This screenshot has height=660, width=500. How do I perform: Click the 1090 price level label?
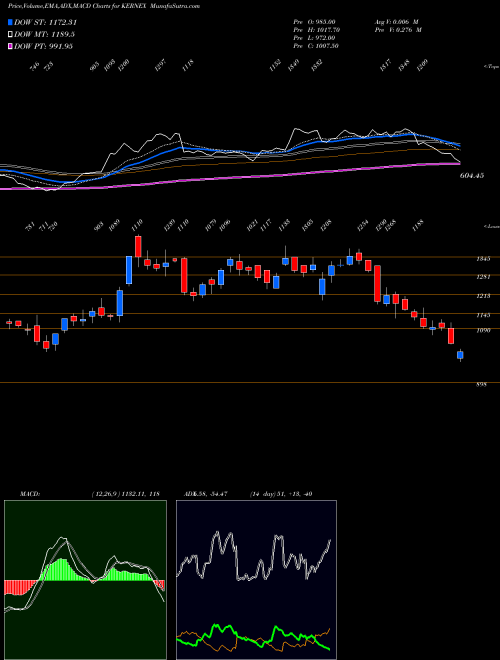coord(483,330)
